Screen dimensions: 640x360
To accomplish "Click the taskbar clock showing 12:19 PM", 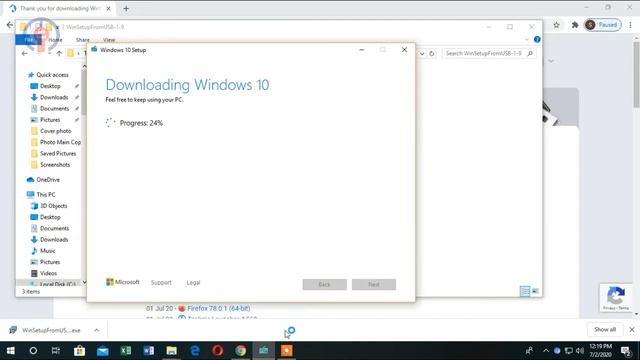I will [x=600, y=351].
